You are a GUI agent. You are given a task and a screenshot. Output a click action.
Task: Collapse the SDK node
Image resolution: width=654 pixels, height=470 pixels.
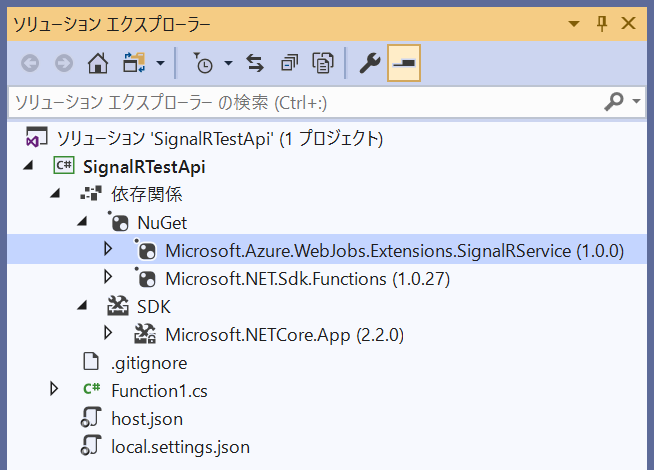(82, 306)
